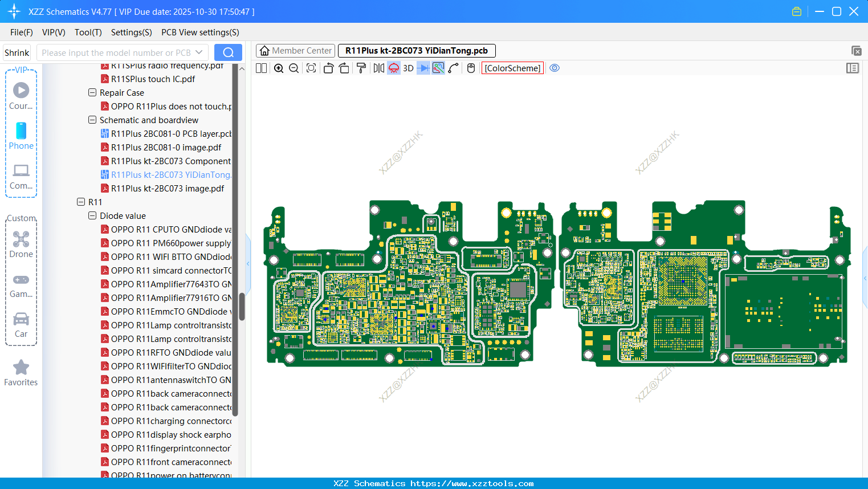Toggle the 3D view mode
Image resolution: width=868 pixels, height=489 pixels.
click(x=408, y=68)
